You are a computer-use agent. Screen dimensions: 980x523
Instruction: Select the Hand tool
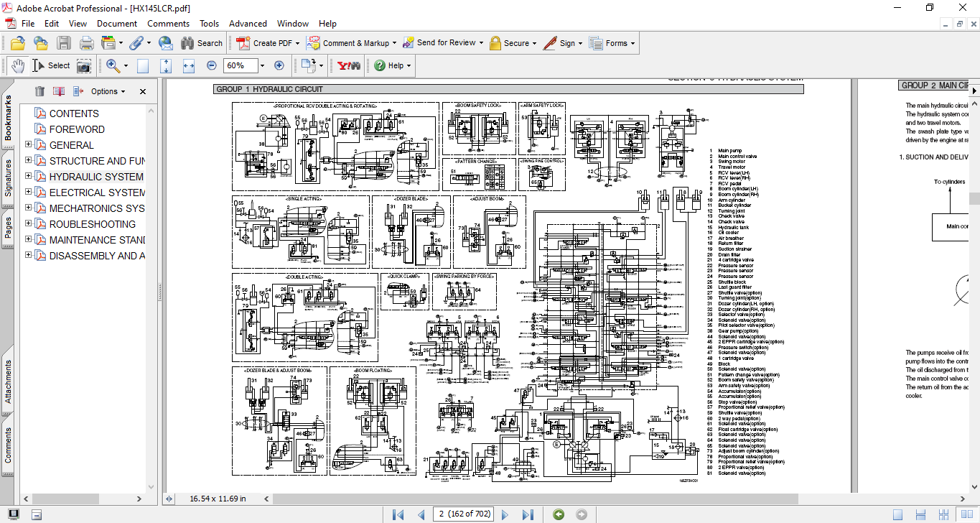(17, 65)
